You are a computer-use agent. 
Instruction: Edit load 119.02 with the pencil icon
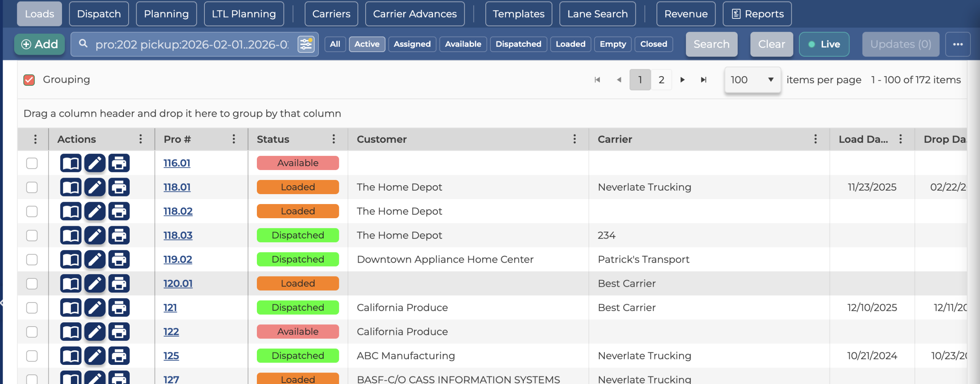tap(95, 260)
